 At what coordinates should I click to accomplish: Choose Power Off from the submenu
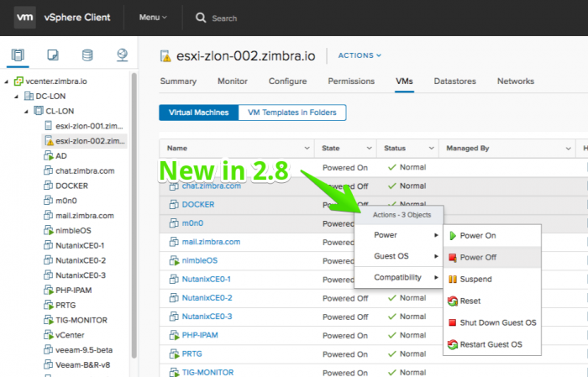(492, 258)
